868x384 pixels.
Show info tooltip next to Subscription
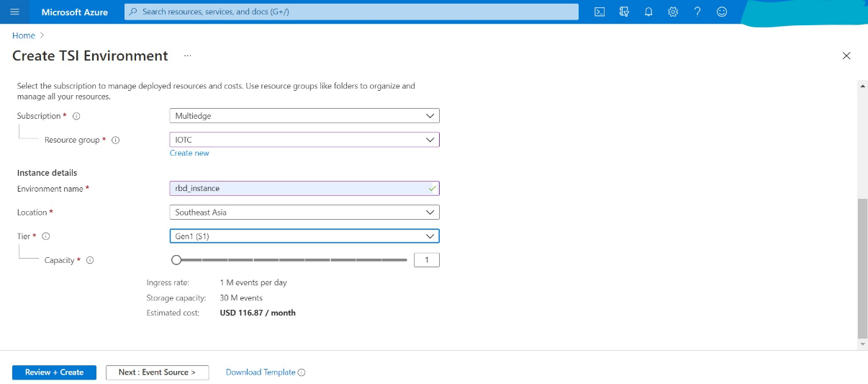(76, 116)
